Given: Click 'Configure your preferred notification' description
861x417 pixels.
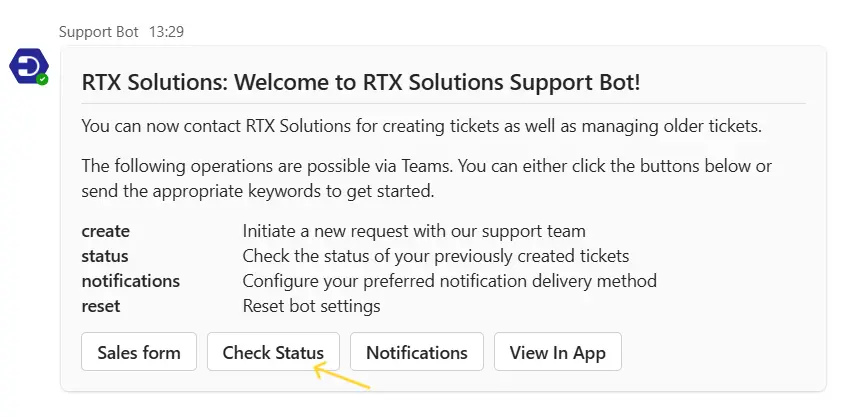Looking at the screenshot, I should [x=449, y=281].
